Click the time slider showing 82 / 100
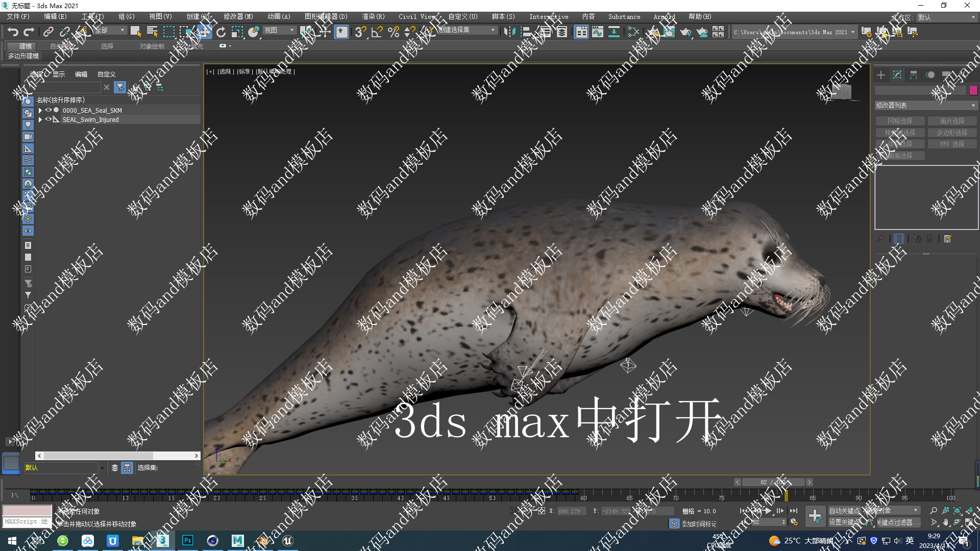980x551 pixels. click(773, 482)
